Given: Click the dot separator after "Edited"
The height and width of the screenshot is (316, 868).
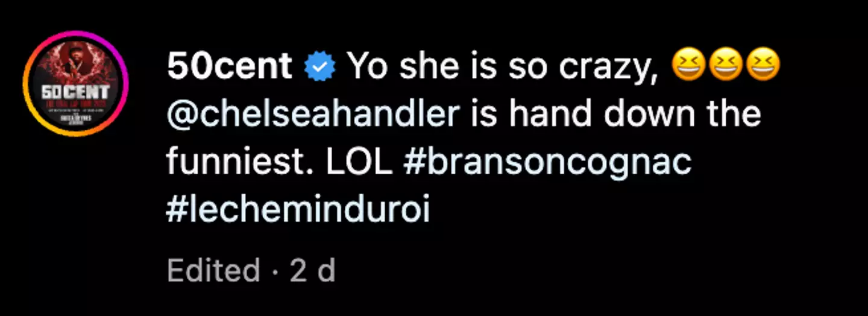Looking at the screenshot, I should [275, 271].
